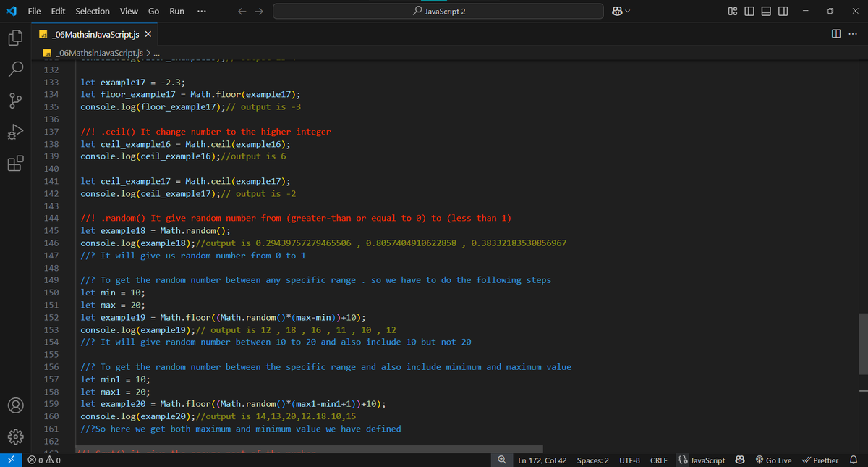
Task: Click line number 152 in gutter
Action: (x=51, y=317)
